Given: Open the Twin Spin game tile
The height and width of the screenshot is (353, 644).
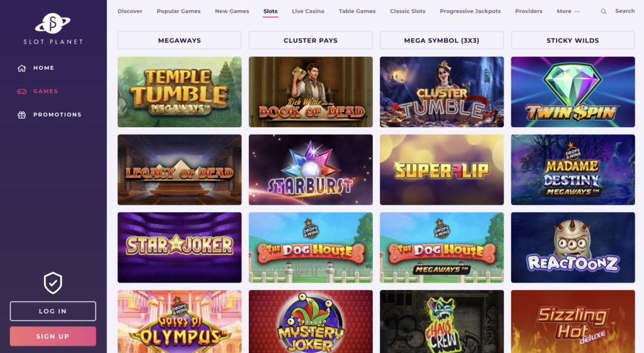Looking at the screenshot, I should [572, 92].
